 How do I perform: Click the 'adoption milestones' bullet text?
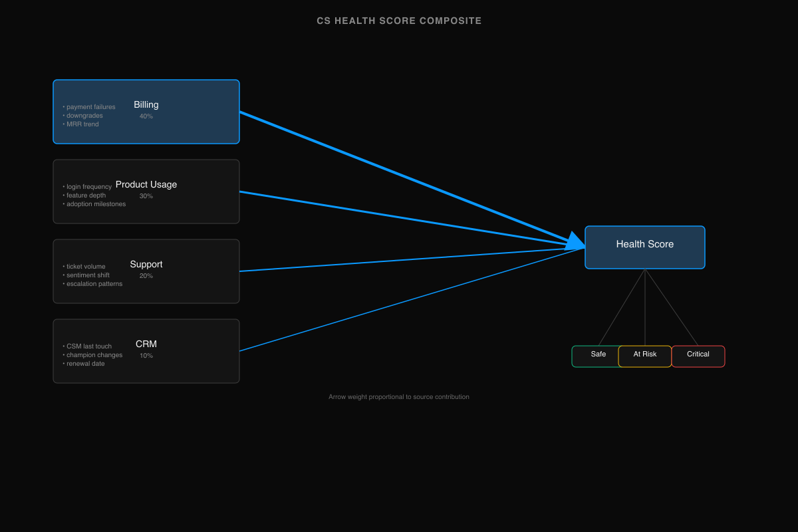[x=94, y=204]
